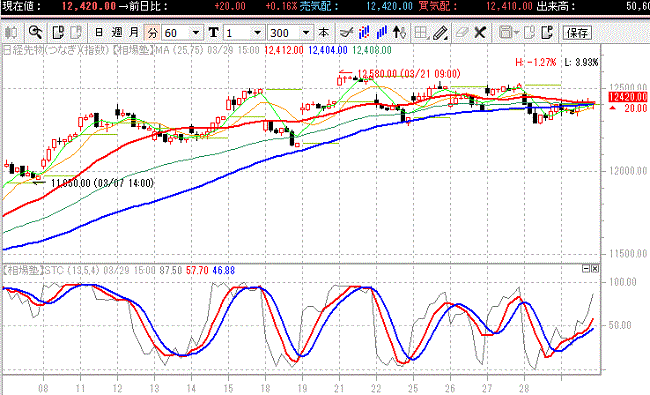Click the candlestick chart icon at toolbar start

tap(11, 32)
